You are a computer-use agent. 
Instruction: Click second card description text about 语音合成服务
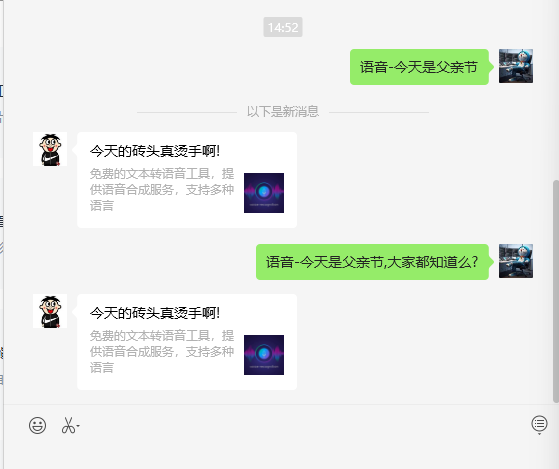[x=162, y=351]
